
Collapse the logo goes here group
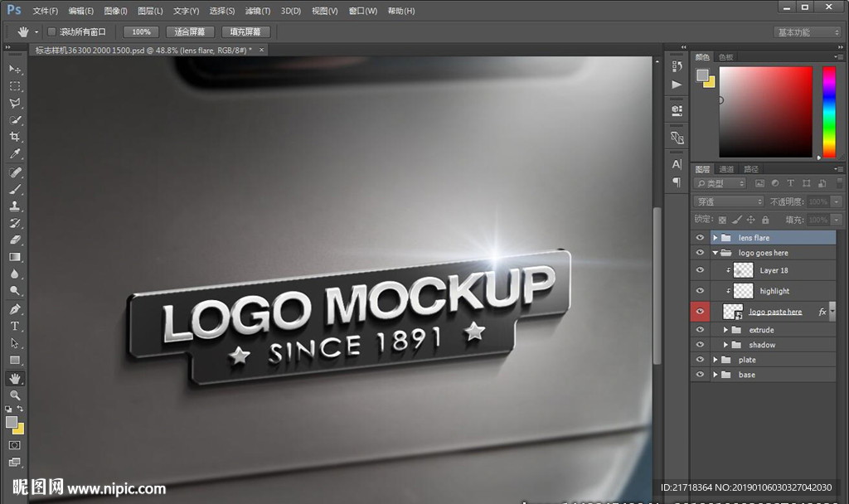pyautogui.click(x=716, y=253)
